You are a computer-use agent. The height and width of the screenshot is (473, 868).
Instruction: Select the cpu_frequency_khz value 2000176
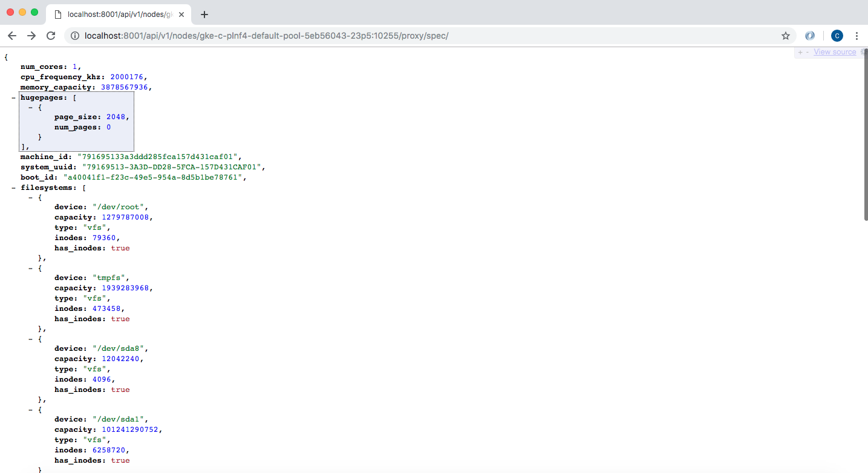click(127, 77)
